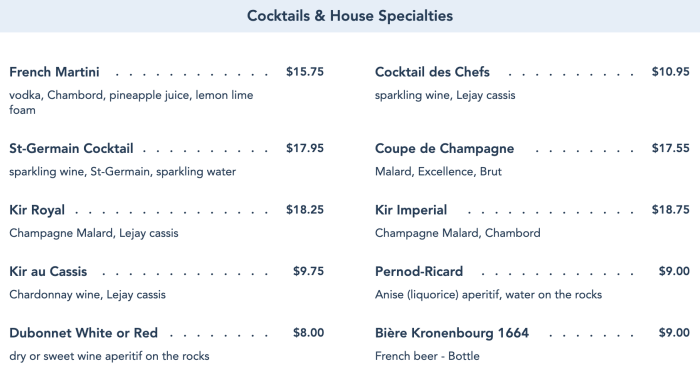Open the St-Germain Cocktail entry
The width and height of the screenshot is (700, 374).
71,148
